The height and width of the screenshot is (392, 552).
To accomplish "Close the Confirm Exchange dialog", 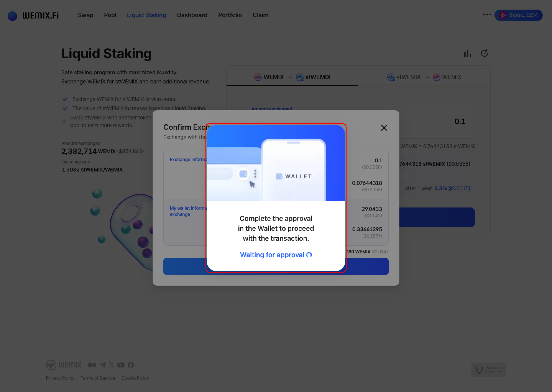I will [x=384, y=128].
